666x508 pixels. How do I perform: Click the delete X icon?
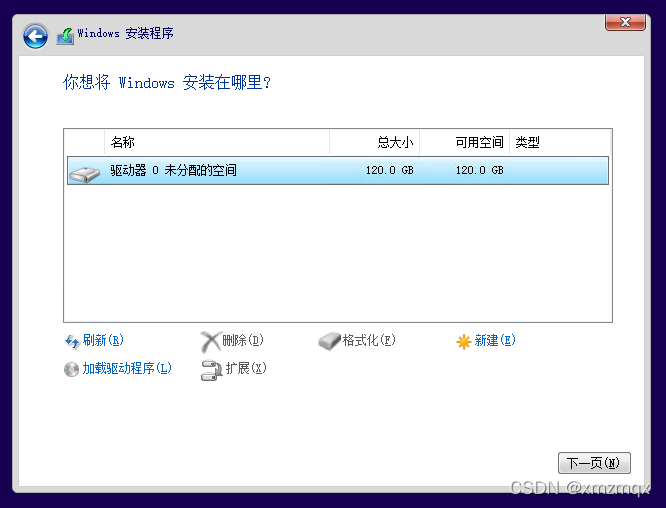[x=211, y=341]
